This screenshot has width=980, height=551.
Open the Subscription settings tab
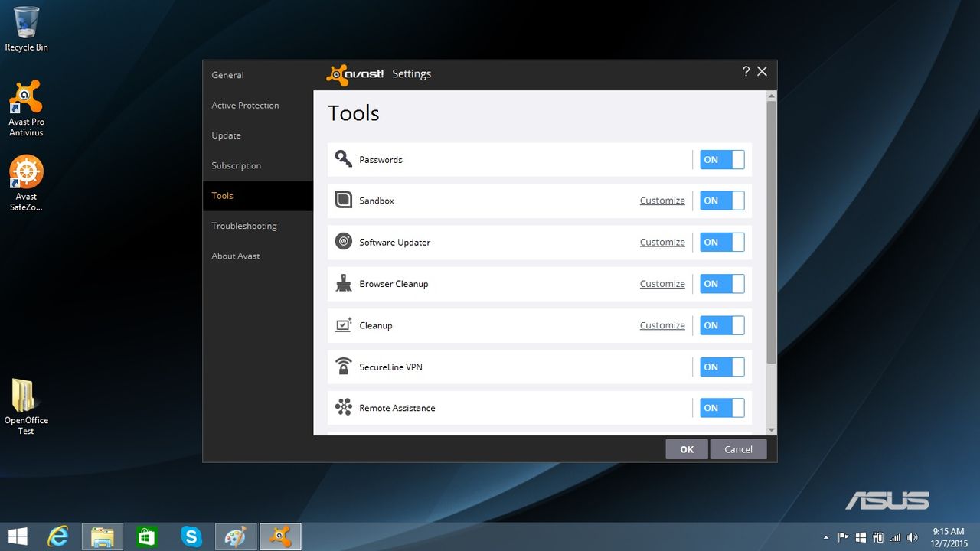point(258,165)
